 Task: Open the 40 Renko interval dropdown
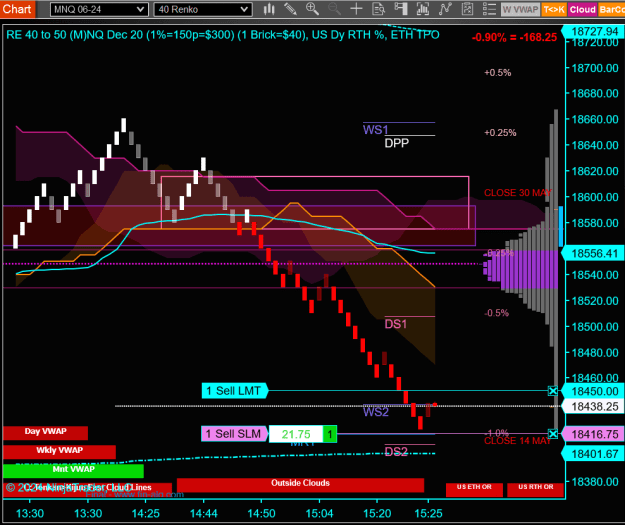(203, 10)
